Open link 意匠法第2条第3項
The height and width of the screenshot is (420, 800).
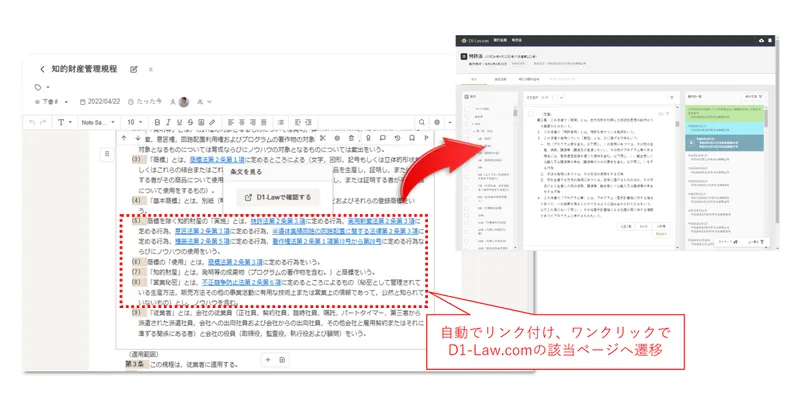(x=202, y=231)
